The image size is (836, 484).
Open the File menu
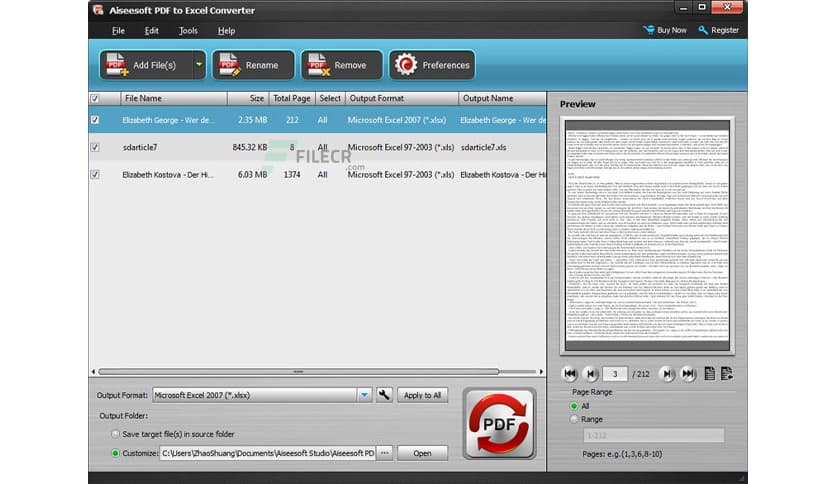pos(118,31)
